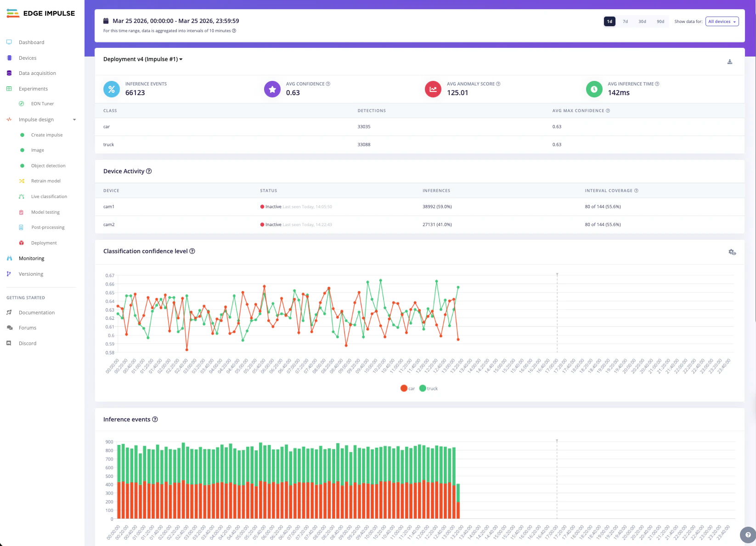Click the download icon in Deployment panel
Image resolution: width=756 pixels, height=546 pixels.
pos(729,62)
